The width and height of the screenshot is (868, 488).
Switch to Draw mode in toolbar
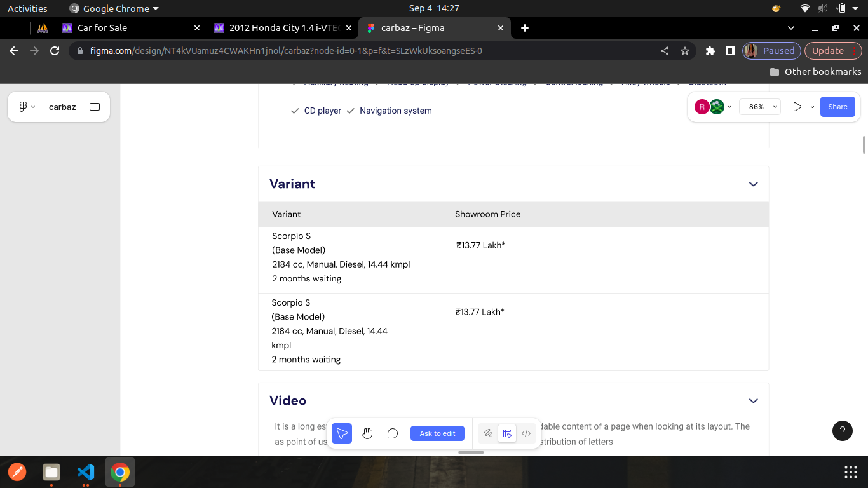487,433
